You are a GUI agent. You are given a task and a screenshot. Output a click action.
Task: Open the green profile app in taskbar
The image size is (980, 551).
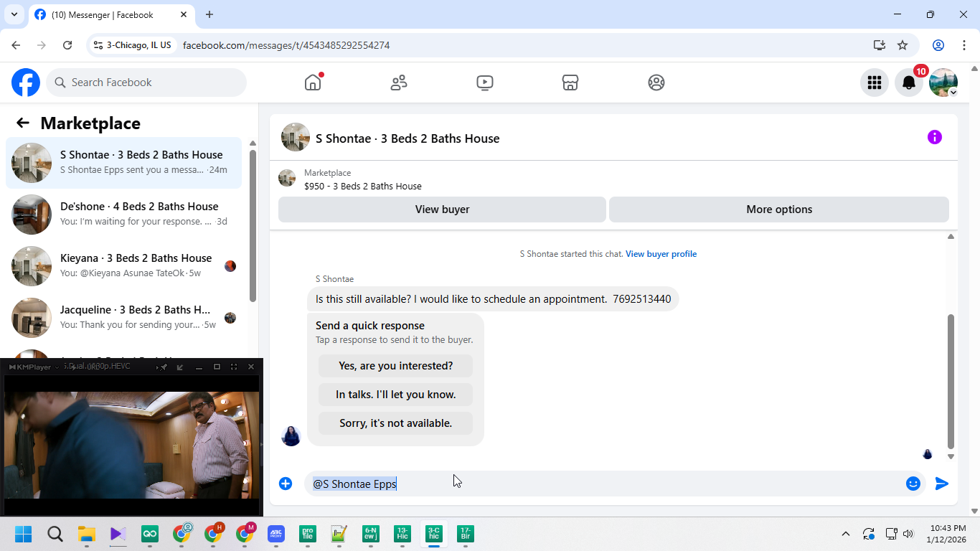click(308, 534)
